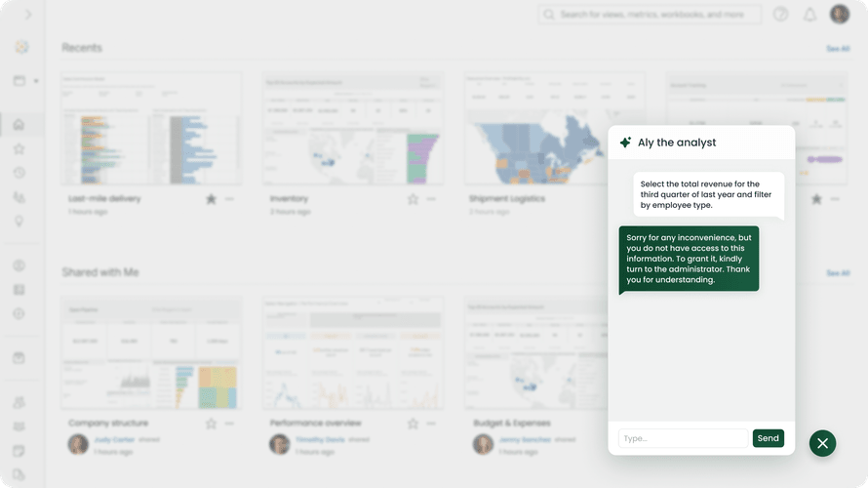Image resolution: width=868 pixels, height=488 pixels.
Task: Open the Favorites star icon in sidebar
Action: coord(20,149)
